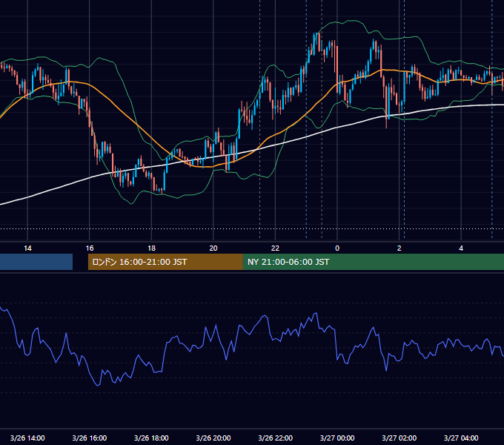Viewport: 504px width, 445px height.
Task: Click the hour label 22 on price chart axis
Action: click(276, 248)
